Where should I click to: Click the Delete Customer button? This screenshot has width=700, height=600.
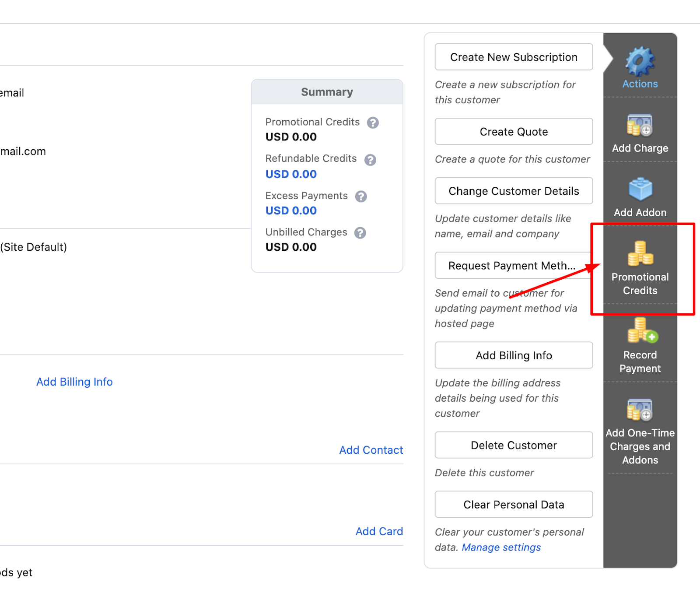coord(514,446)
